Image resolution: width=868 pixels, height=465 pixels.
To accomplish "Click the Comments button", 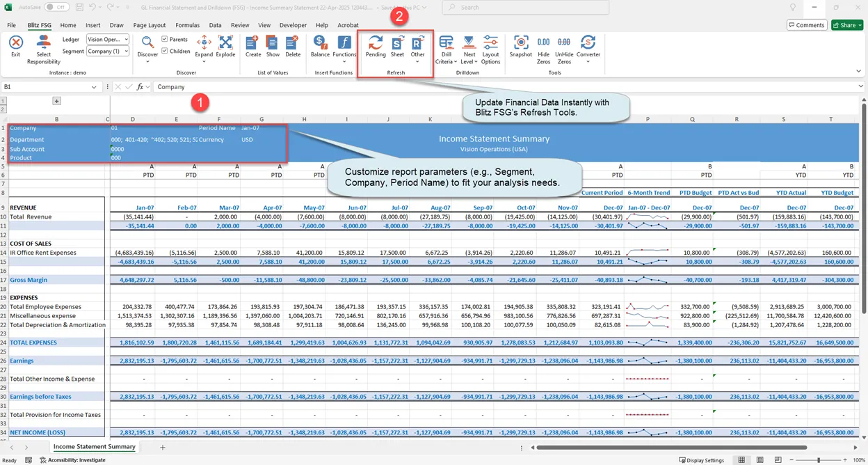I will click(806, 25).
